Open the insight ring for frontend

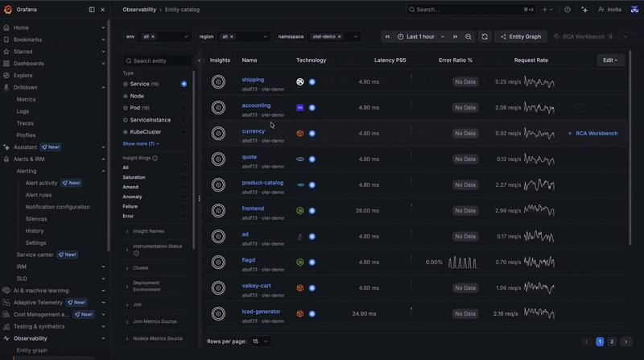(x=218, y=210)
